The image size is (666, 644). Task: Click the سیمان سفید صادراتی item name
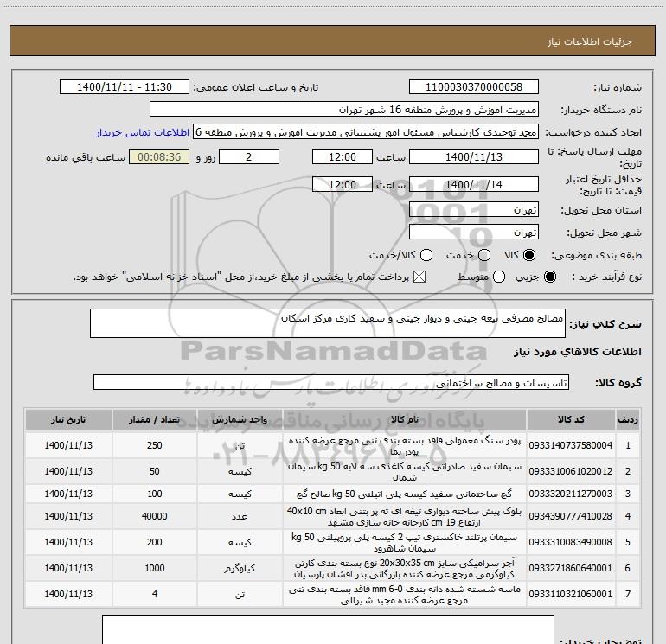[405, 472]
